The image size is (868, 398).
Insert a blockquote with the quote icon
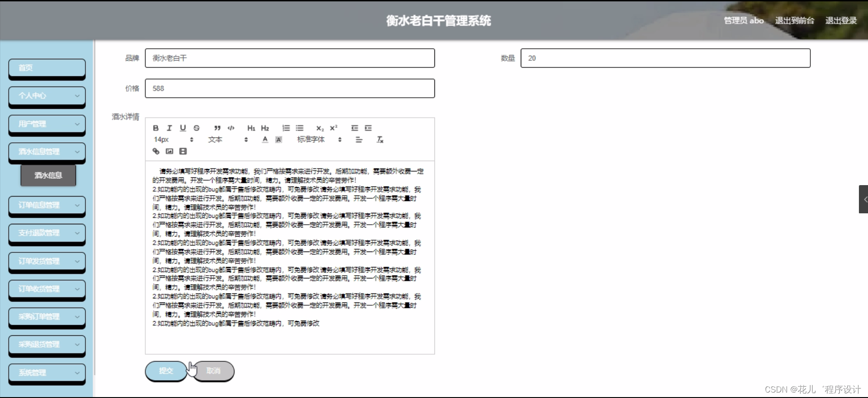[218, 128]
